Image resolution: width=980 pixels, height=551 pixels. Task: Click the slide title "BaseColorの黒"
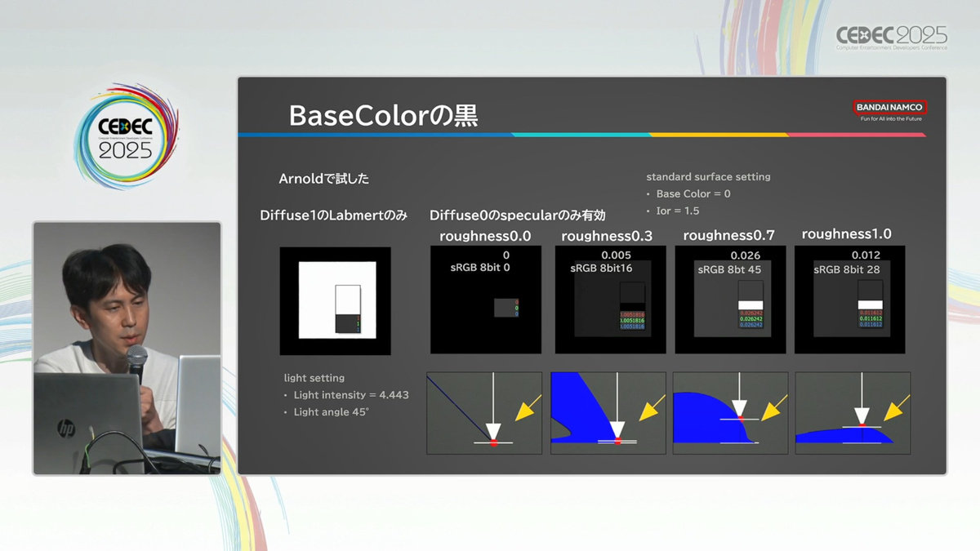pyautogui.click(x=383, y=116)
